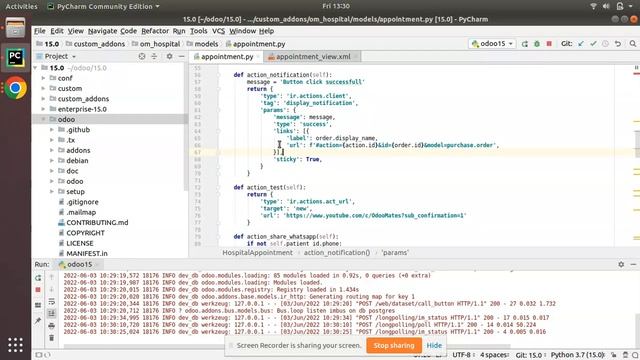Minimize the Run tool window
640x360 pixels.
(633, 264)
